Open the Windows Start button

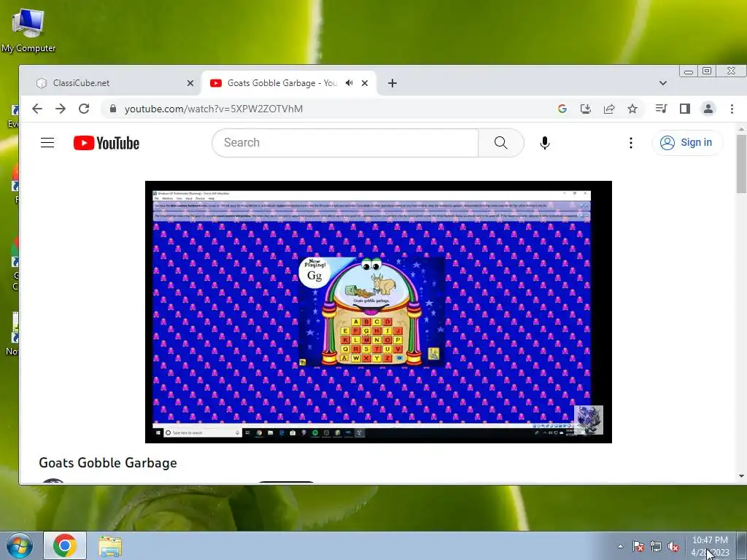(18, 545)
